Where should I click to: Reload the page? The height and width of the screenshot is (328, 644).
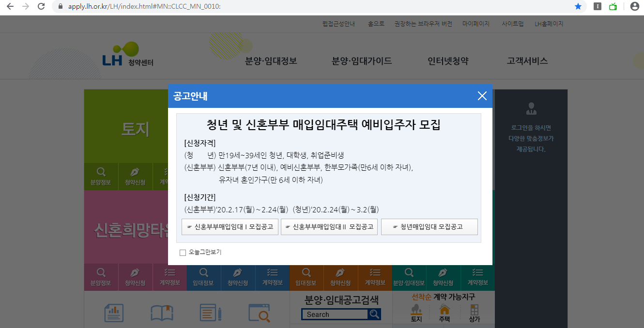pyautogui.click(x=42, y=6)
